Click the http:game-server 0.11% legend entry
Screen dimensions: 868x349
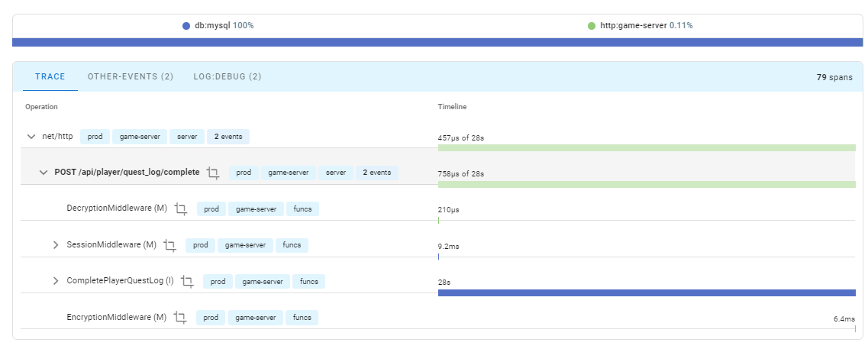pos(641,25)
